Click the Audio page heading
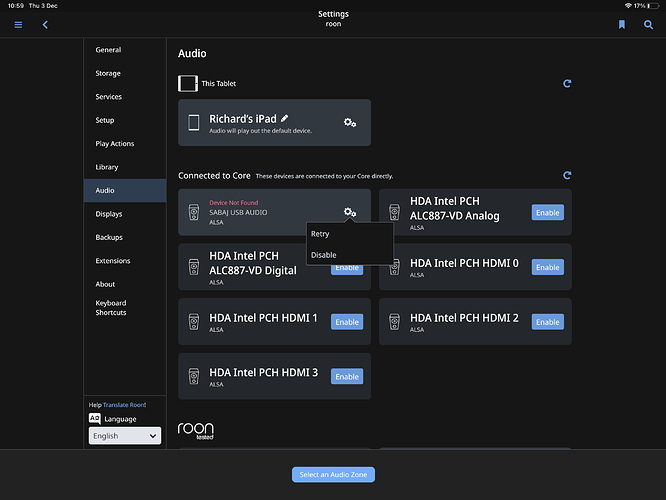This screenshot has height=500, width=666. 192,54
